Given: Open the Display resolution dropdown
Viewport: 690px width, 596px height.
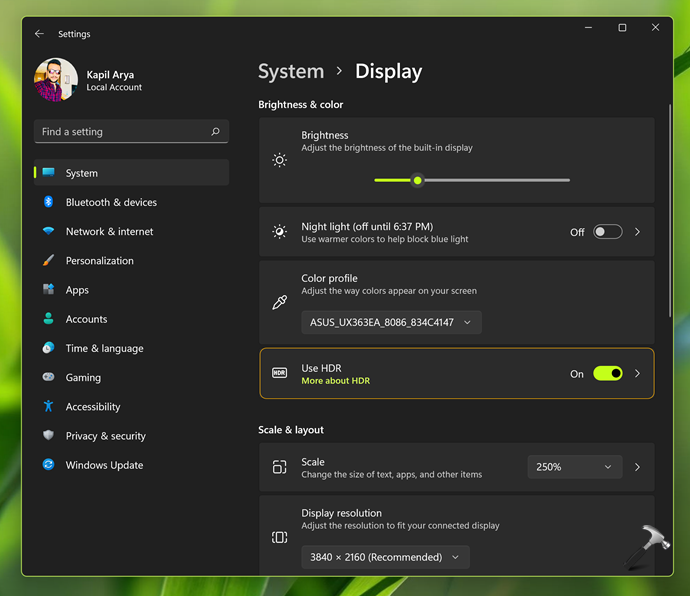Looking at the screenshot, I should [385, 557].
